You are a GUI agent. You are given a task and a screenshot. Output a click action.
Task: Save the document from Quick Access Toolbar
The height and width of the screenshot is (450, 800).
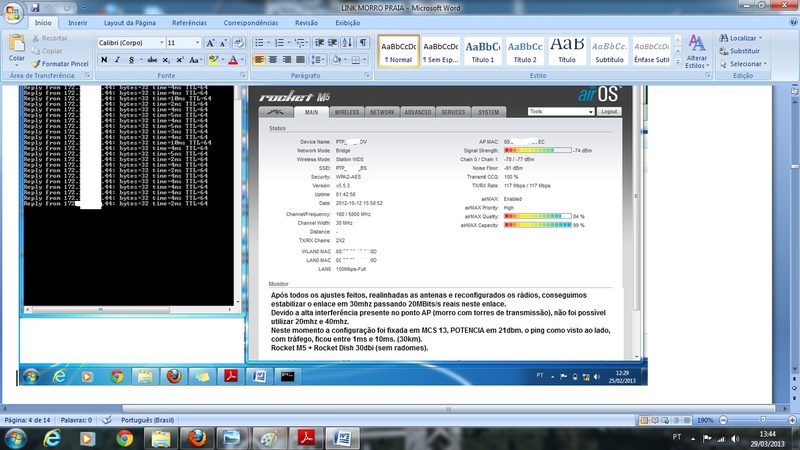point(35,8)
